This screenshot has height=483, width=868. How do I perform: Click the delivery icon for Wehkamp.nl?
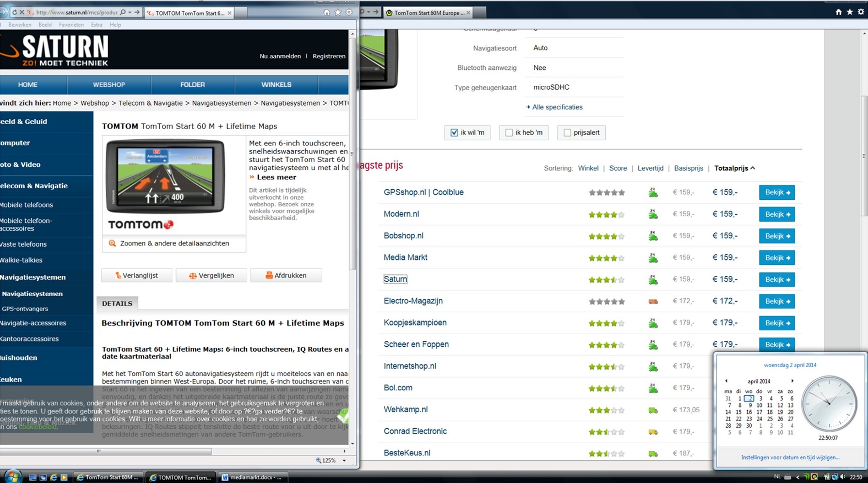[x=653, y=410]
